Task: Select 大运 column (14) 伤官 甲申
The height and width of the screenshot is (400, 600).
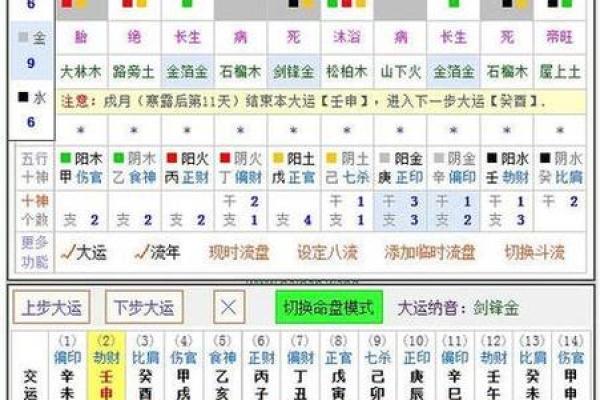Action: point(571,367)
